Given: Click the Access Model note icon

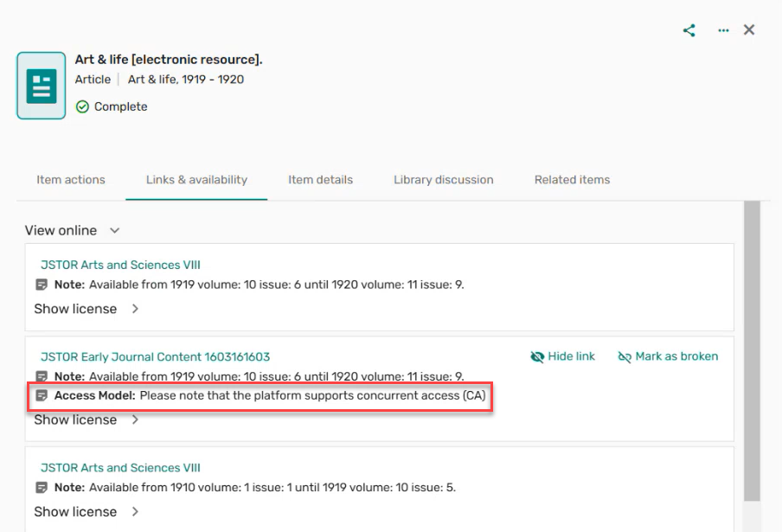Looking at the screenshot, I should tap(42, 396).
